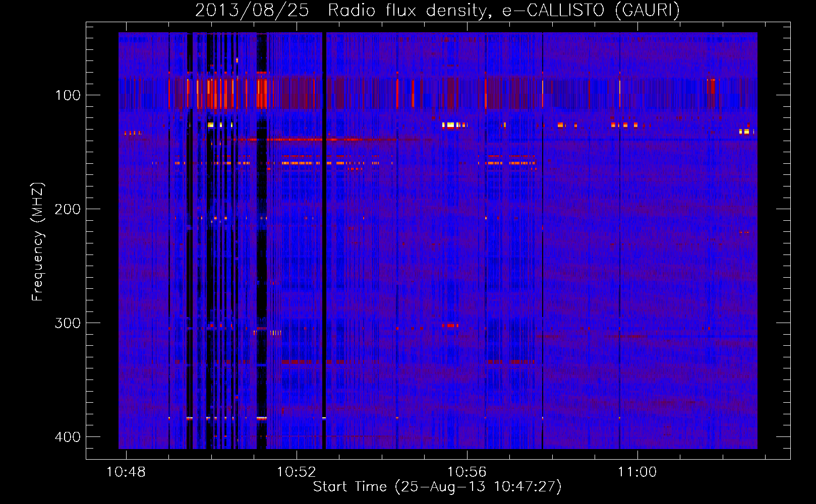
Task: Click the 200 frequency tick label
Action: tap(68, 209)
